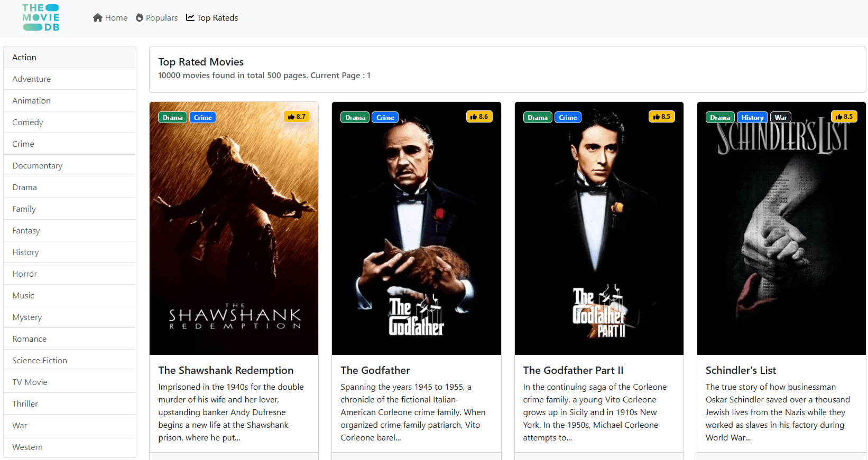Click the 8.5 rating badge on Schindler's List

coord(844,117)
